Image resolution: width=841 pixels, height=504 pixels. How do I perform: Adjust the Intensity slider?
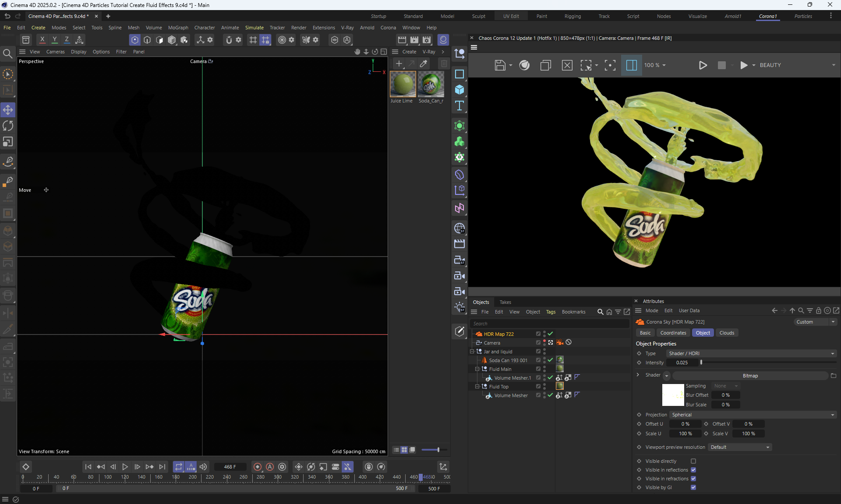click(701, 363)
